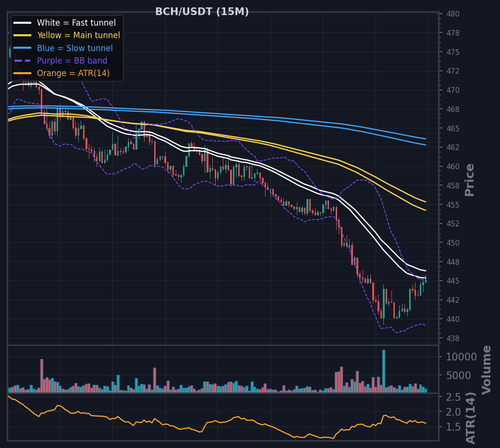Screen dimensions: 500x448
Task: Click the 2.5 ATR tick label
Action: coord(453,397)
